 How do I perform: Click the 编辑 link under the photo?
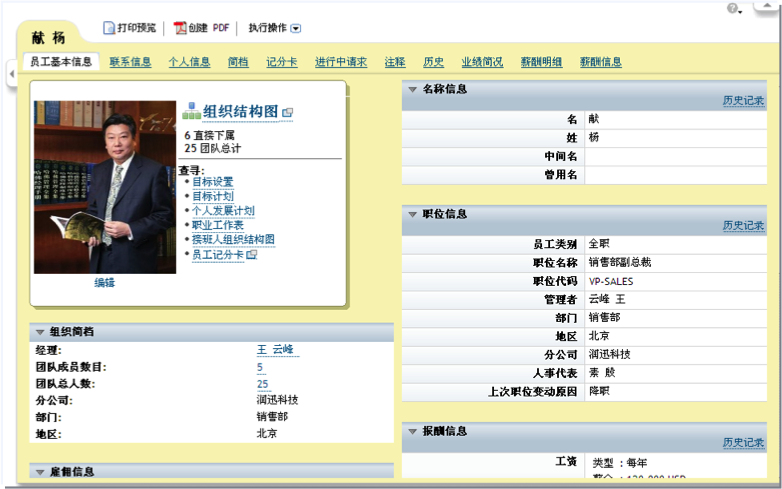click(x=105, y=283)
